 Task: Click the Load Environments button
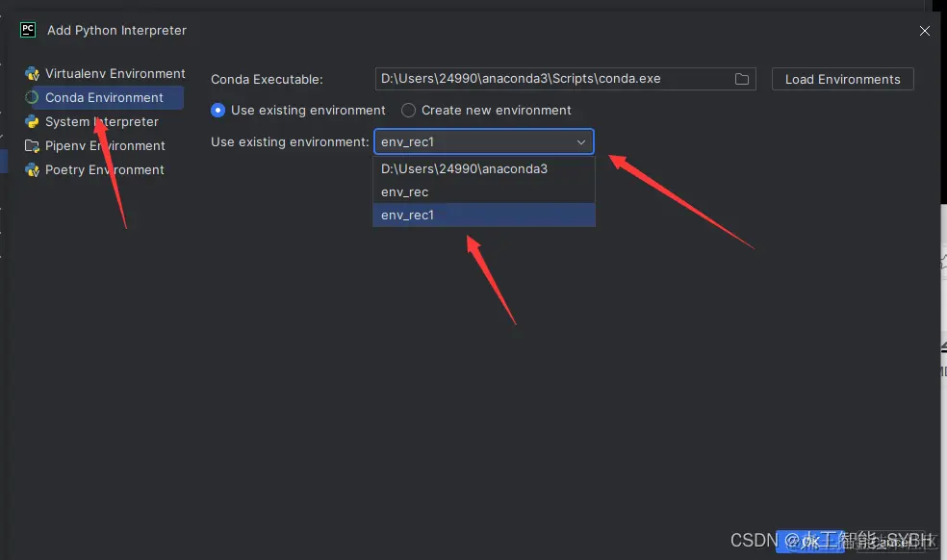[x=842, y=79]
